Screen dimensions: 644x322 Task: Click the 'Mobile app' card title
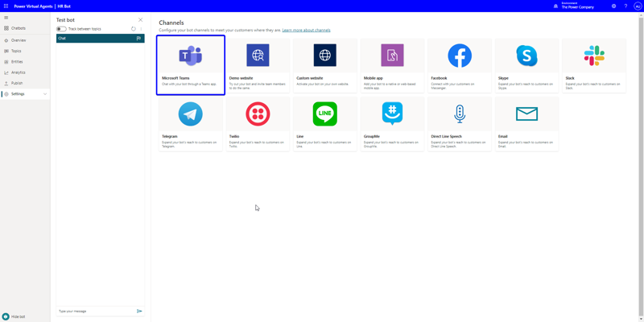374,78
